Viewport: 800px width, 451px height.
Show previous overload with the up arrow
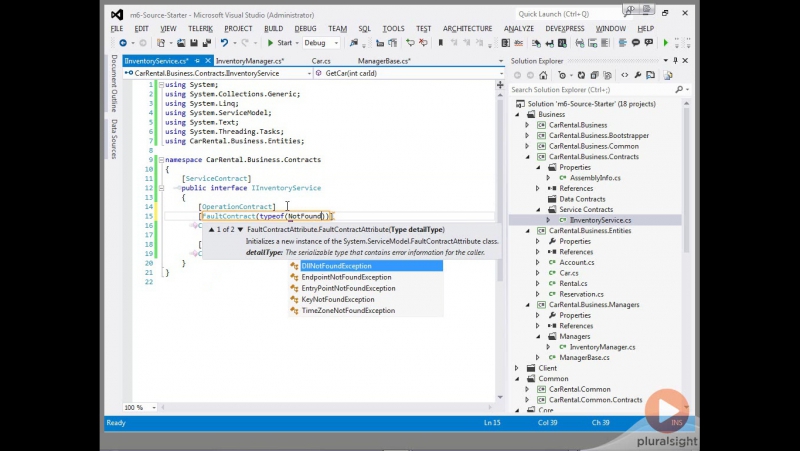click(x=211, y=230)
